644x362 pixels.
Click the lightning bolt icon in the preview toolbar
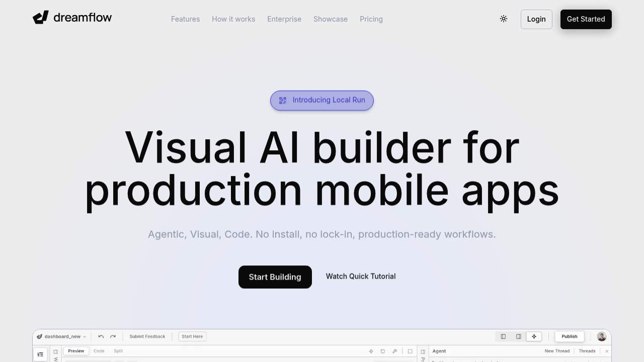[371, 351]
